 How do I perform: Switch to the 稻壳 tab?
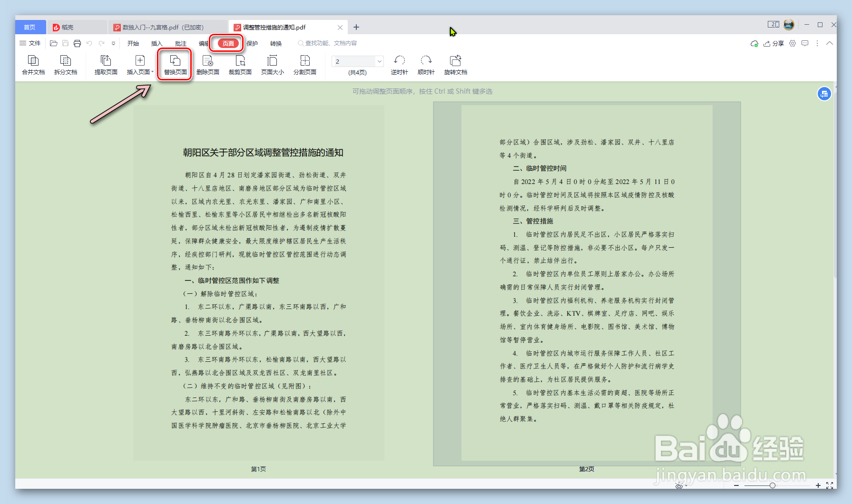point(77,27)
